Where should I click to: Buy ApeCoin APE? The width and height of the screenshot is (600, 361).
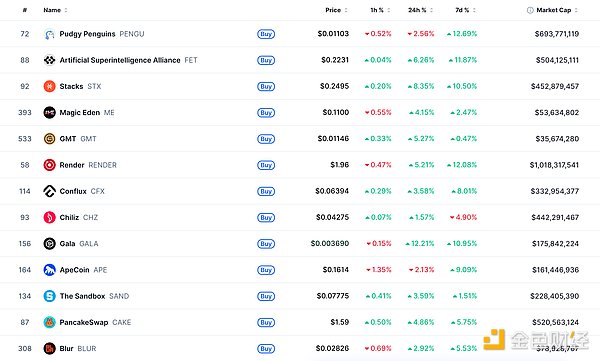[266, 270]
